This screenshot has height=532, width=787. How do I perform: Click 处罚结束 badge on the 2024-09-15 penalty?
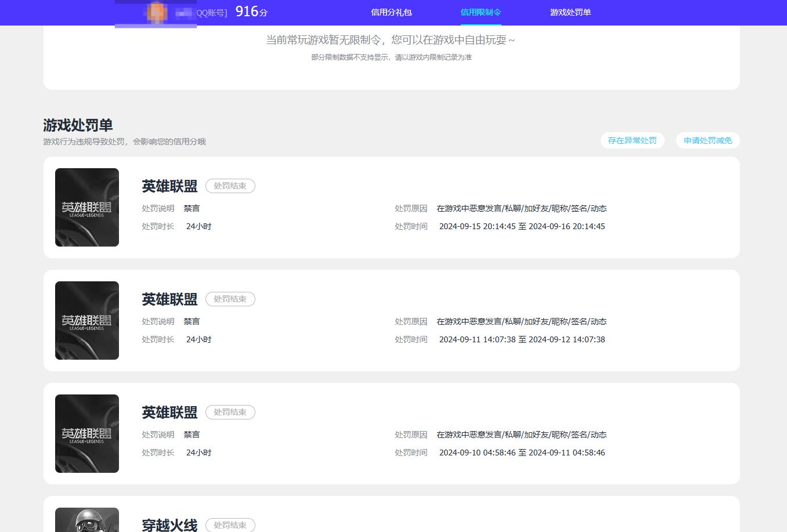[230, 186]
